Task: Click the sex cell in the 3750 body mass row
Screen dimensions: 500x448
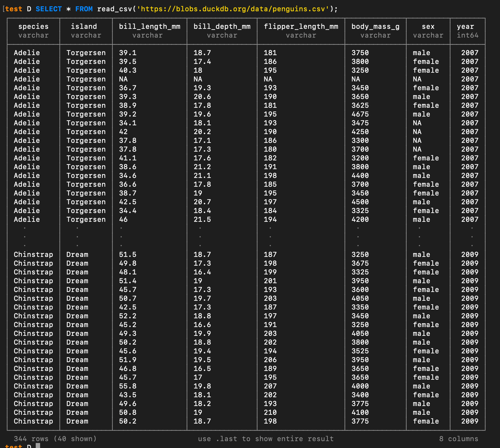Action: (422, 53)
